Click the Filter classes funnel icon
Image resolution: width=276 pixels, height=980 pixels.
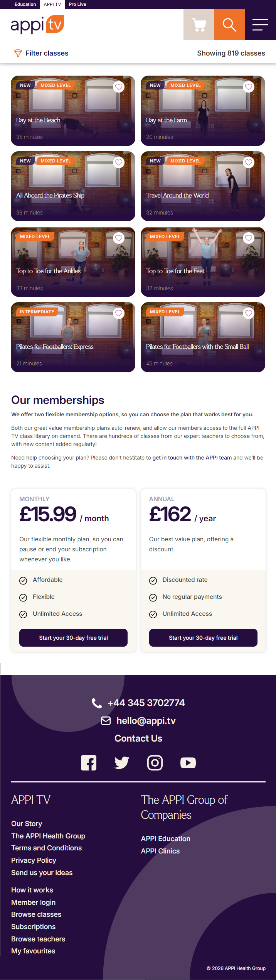[x=18, y=53]
